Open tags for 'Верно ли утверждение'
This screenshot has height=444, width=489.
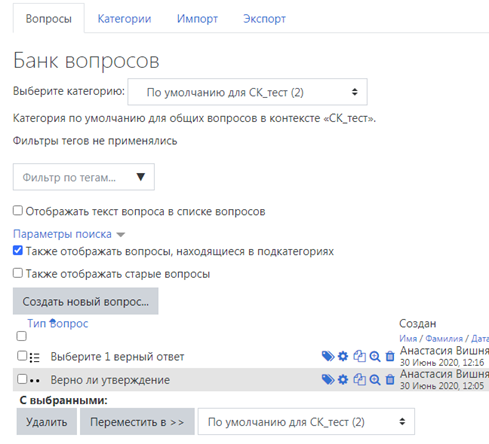(328, 379)
